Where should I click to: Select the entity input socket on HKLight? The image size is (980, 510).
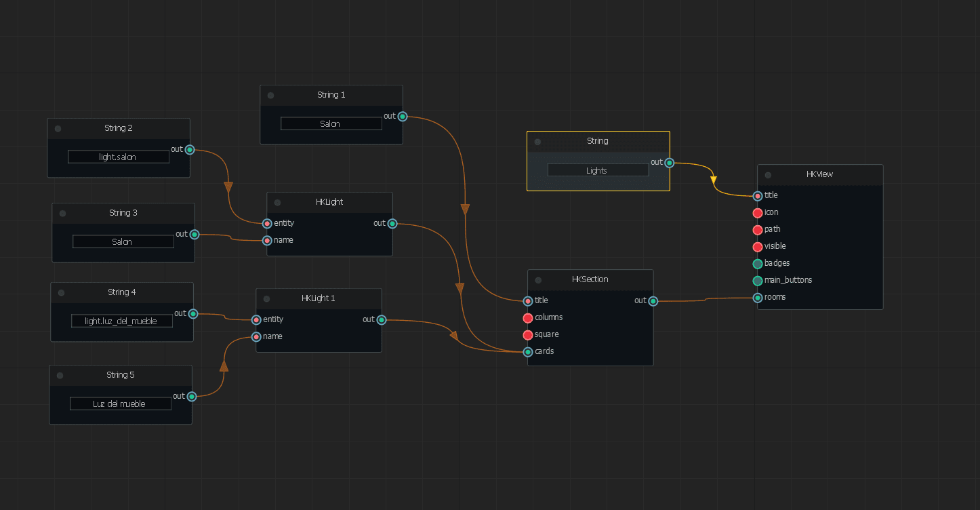266,223
